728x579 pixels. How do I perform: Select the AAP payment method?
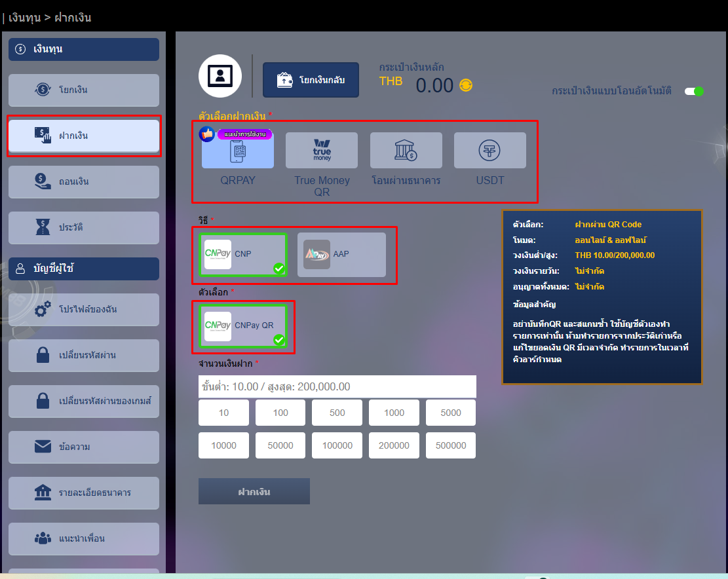click(x=342, y=254)
